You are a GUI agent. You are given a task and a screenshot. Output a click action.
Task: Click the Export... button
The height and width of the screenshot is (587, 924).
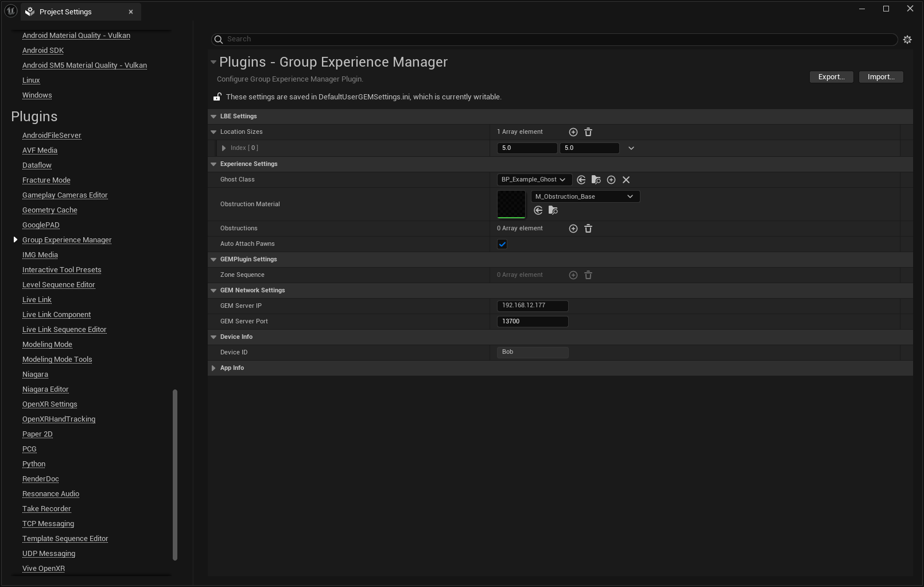[x=831, y=77]
